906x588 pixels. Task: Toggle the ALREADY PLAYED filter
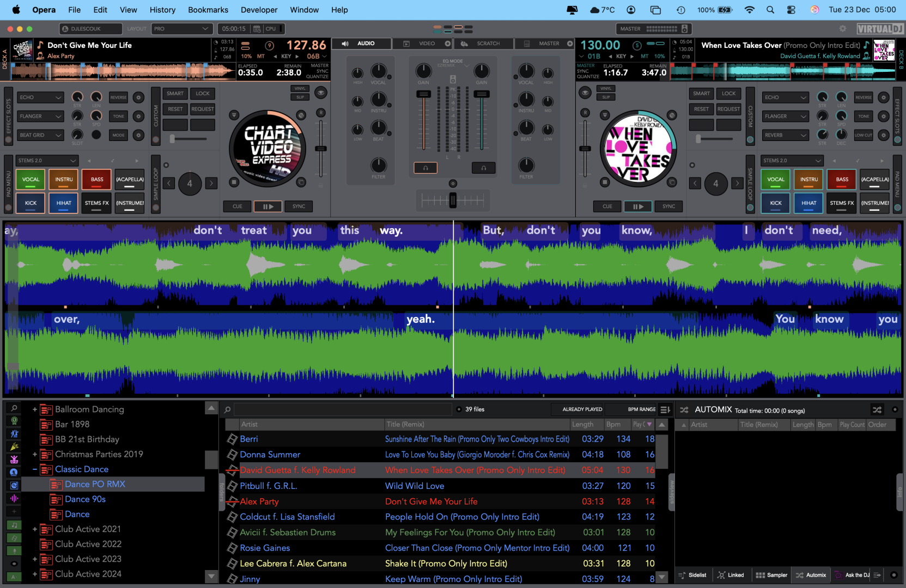tap(582, 409)
